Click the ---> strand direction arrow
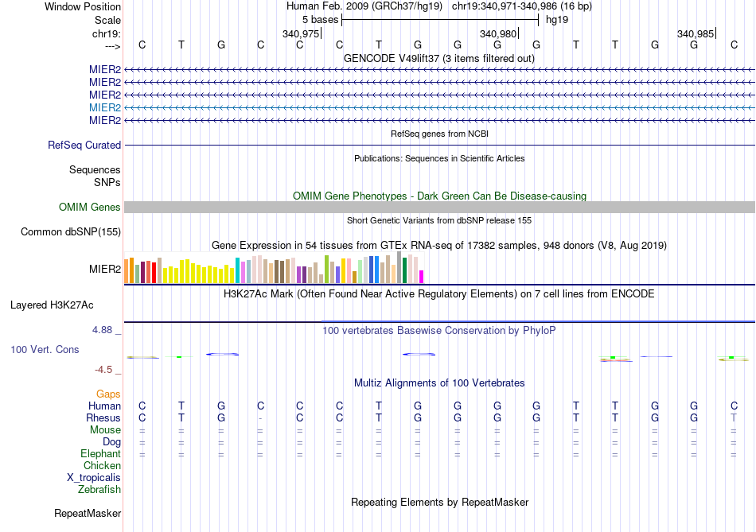Screen dimensions: 756x532 pos(113,46)
